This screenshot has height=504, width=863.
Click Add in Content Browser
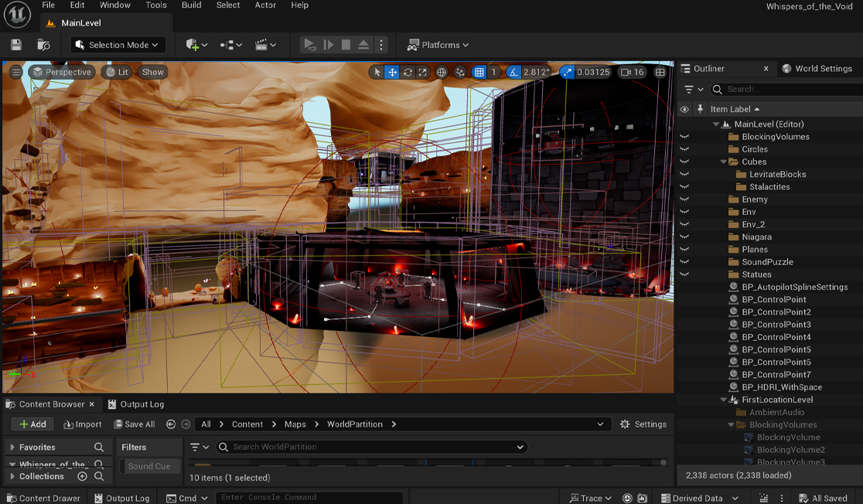click(32, 424)
